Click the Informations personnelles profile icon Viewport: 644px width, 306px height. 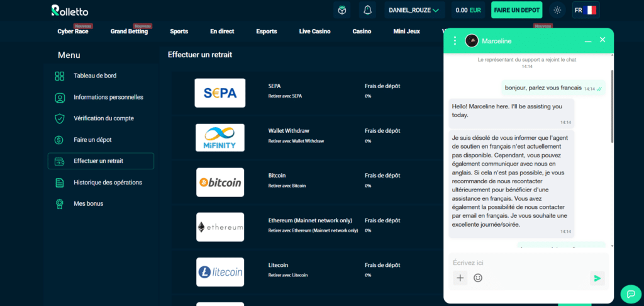[60, 98]
